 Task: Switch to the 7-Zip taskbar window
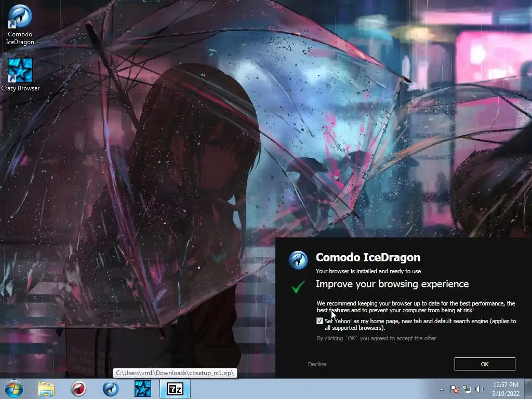coord(175,389)
